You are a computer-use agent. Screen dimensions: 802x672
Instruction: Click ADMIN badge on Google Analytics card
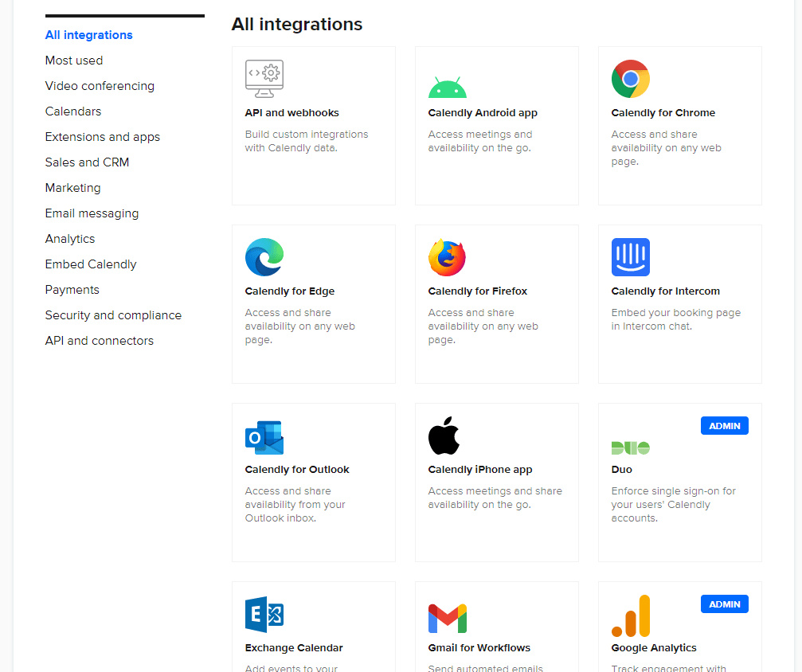(724, 604)
